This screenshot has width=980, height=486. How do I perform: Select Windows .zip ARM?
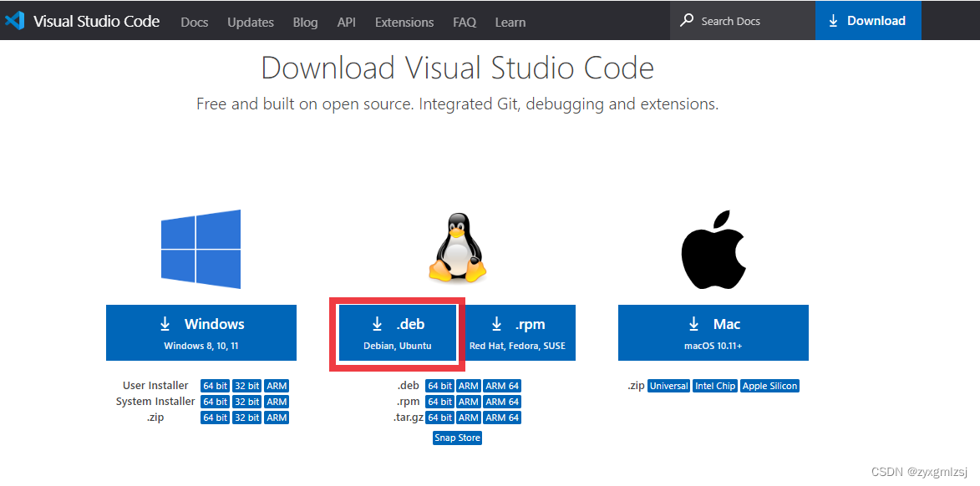tap(277, 418)
